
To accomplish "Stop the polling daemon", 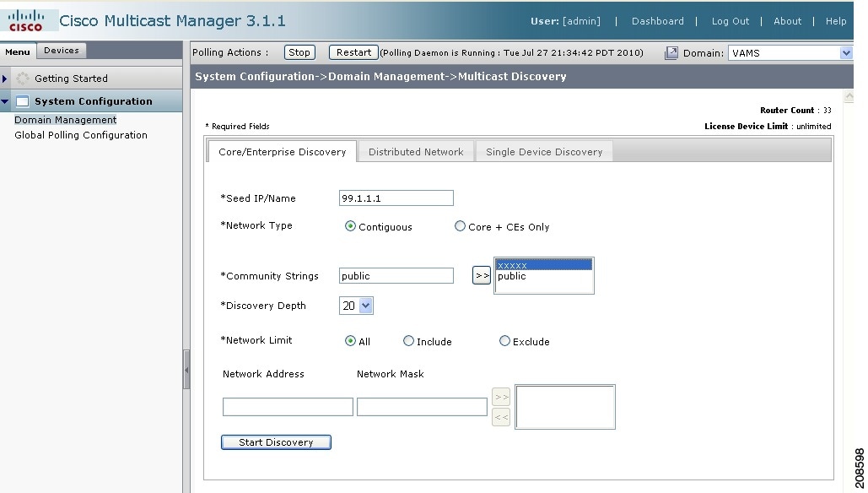I will pos(299,52).
